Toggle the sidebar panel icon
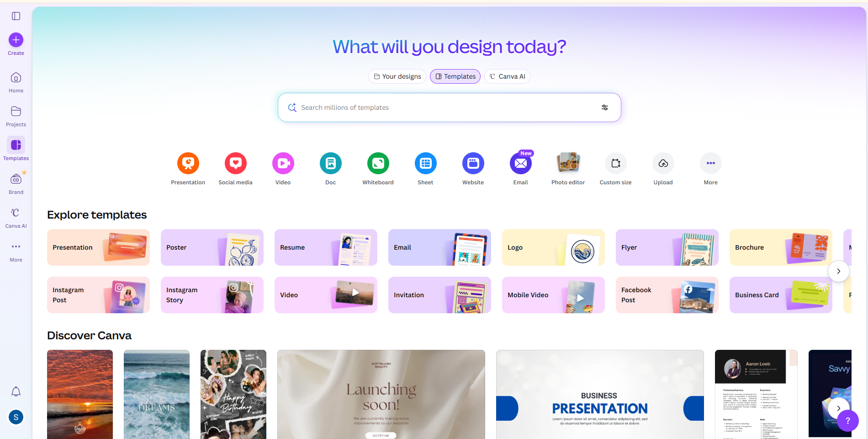 (16, 16)
